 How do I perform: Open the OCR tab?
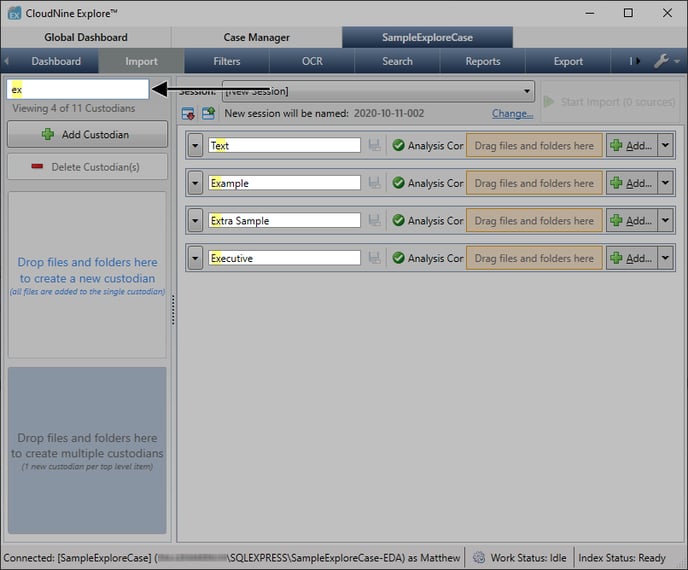click(x=312, y=61)
